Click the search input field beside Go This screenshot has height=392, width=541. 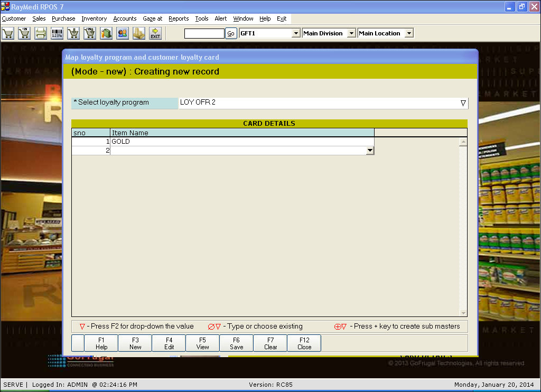204,33
